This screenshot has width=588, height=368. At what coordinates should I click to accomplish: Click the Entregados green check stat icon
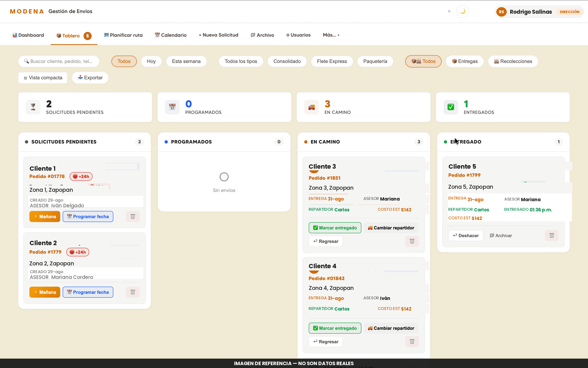[x=451, y=107]
